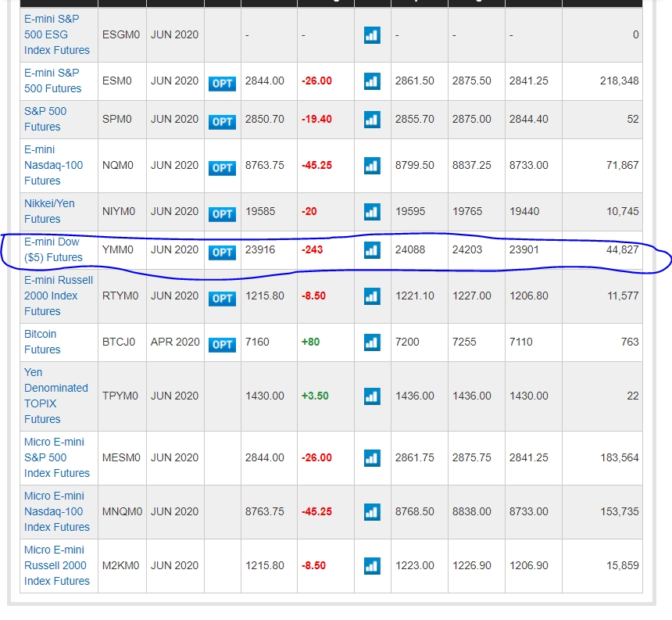Open Micro E-mini S&P 500 Index Futures link

click(x=56, y=457)
